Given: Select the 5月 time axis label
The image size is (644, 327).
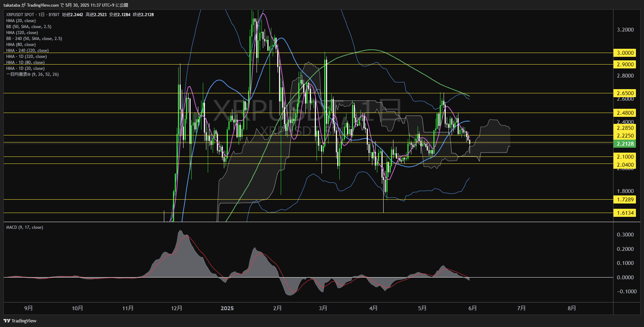Looking at the screenshot, I should [x=422, y=308].
